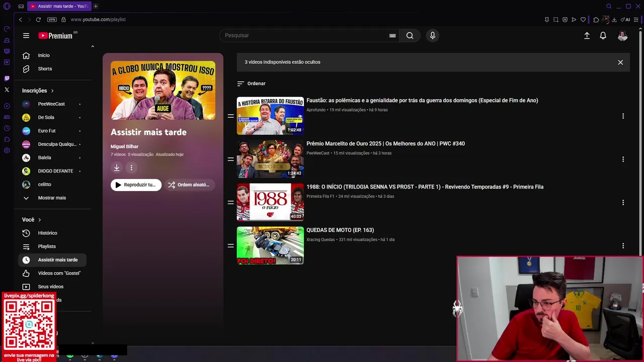Open Opera sidebar extensions cube icon
The height and width of the screenshot is (362, 644).
pyautogui.click(x=7, y=139)
